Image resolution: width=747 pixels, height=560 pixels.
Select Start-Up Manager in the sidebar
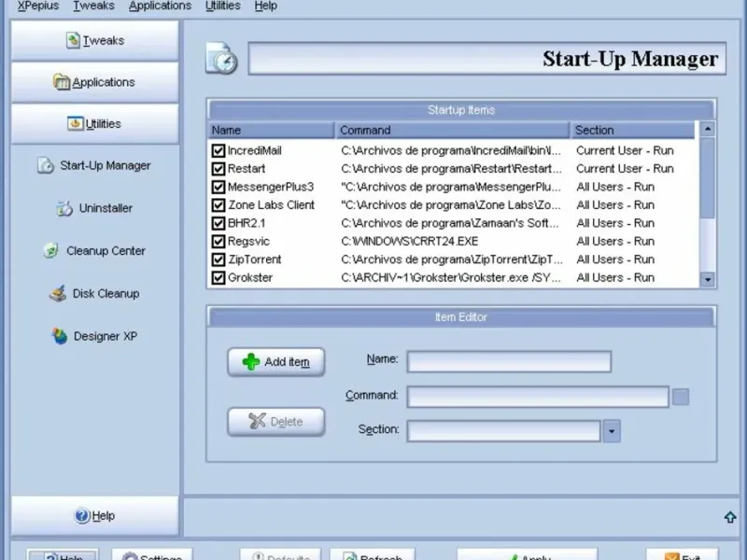94,166
